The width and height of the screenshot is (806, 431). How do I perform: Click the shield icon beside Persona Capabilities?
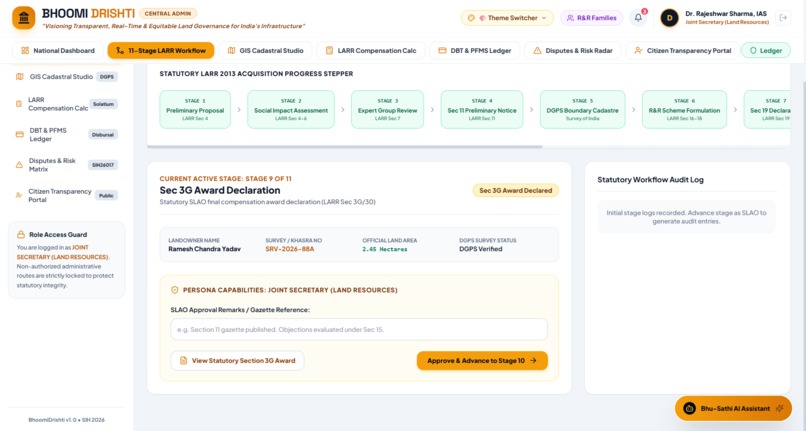click(175, 290)
